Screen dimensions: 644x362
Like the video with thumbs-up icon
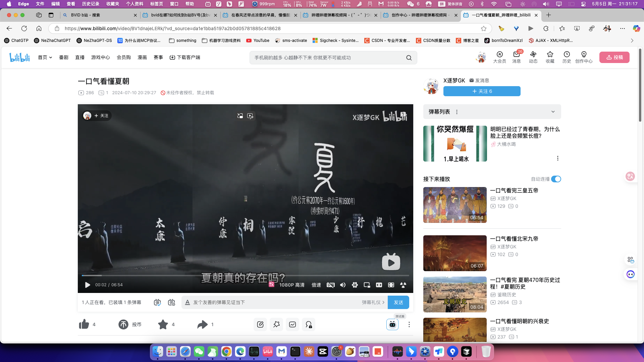point(84,324)
